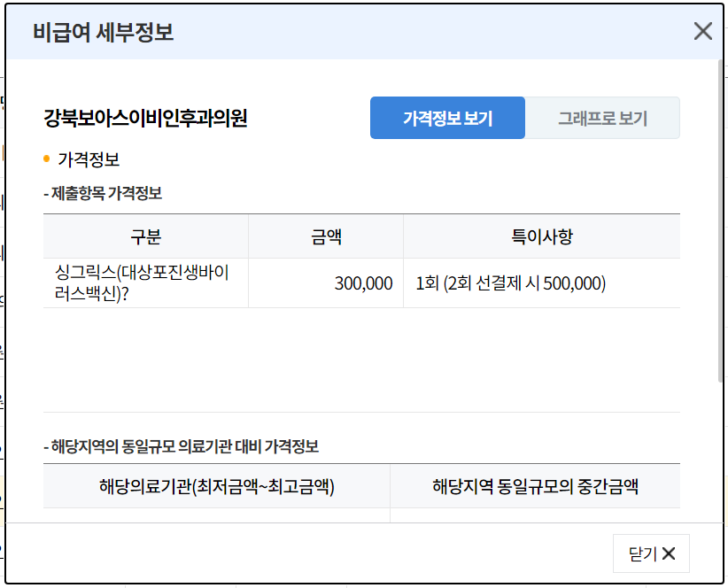Select the 가격정보 보기 tab
Image resolution: width=728 pixels, height=588 pixels.
[447, 116]
